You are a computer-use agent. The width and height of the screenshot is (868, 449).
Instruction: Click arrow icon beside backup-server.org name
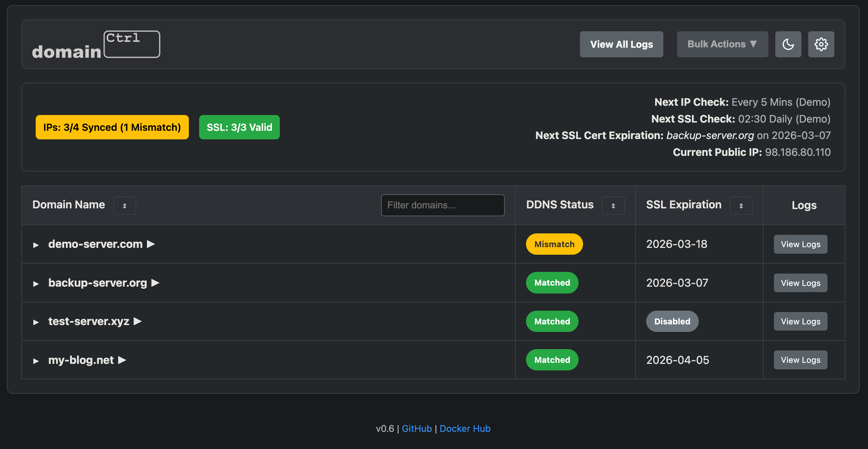(156, 283)
